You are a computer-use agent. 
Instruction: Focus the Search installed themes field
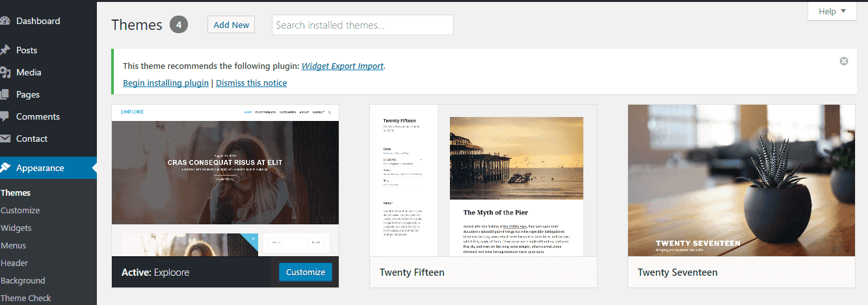coord(362,25)
